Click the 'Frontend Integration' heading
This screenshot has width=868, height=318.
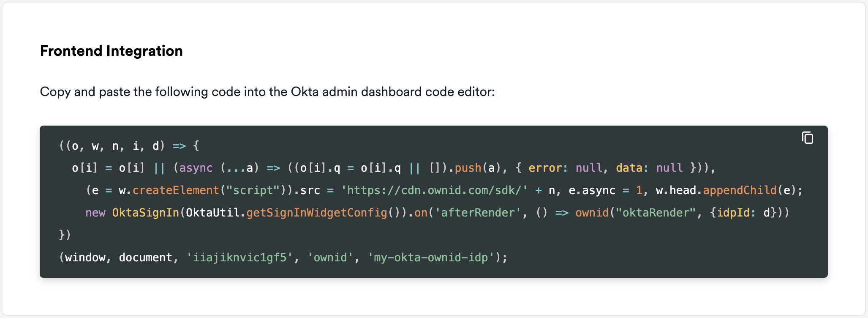tap(112, 51)
